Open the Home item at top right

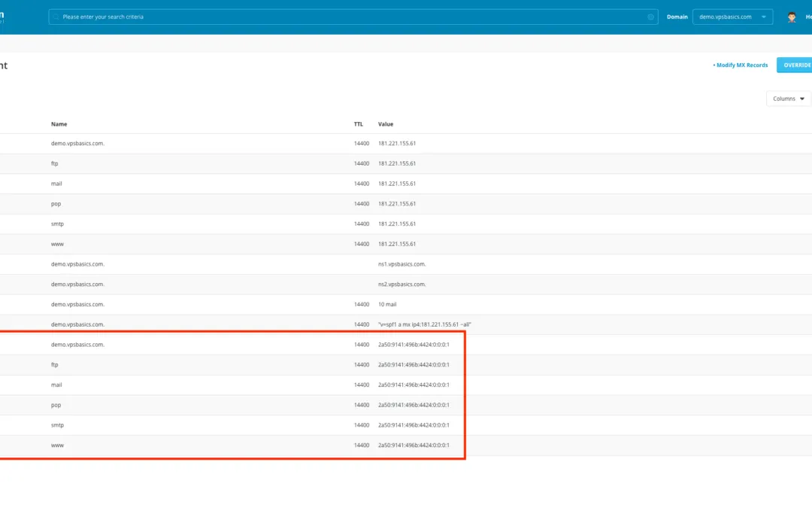click(x=807, y=17)
